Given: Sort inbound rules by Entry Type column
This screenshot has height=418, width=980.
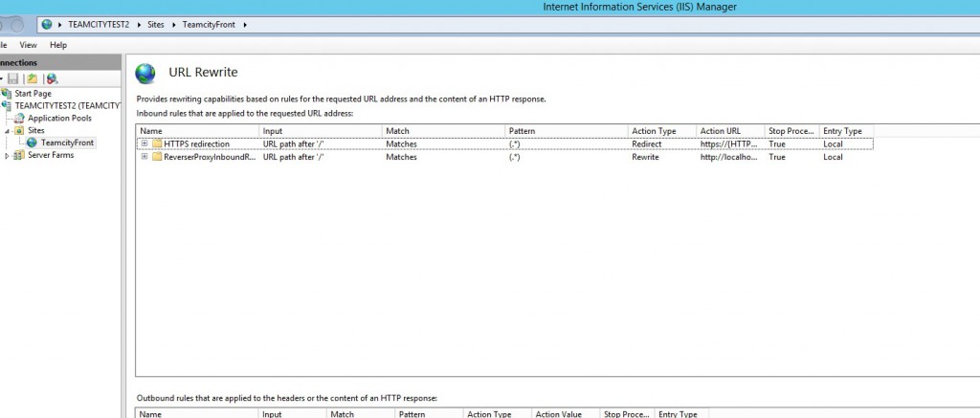Looking at the screenshot, I should click(846, 131).
